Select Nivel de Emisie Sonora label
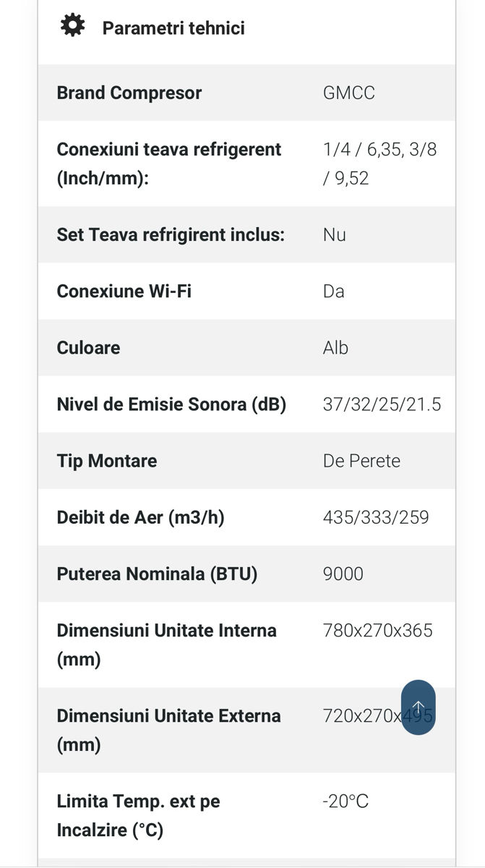Viewport: 485px width, 868px height. pos(172,404)
